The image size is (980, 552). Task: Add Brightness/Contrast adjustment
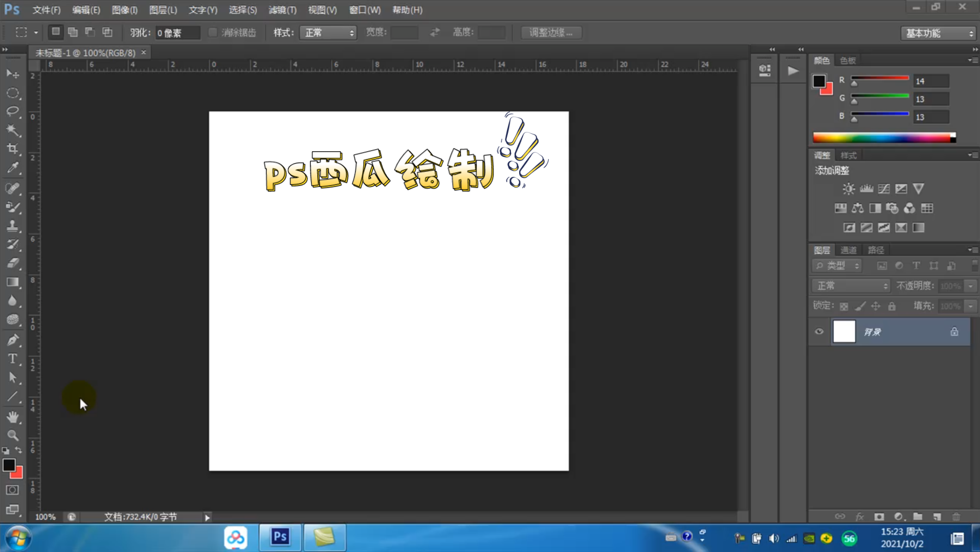[x=849, y=189]
